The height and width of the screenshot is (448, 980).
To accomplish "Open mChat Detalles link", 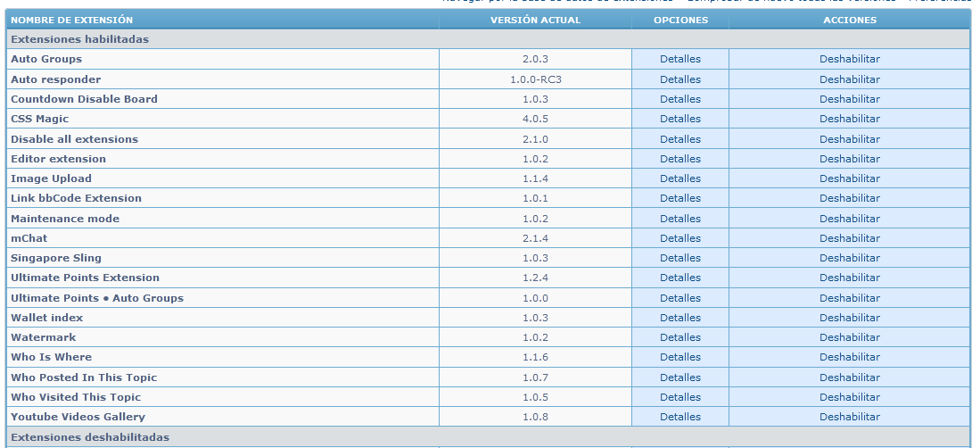I will 680,238.
